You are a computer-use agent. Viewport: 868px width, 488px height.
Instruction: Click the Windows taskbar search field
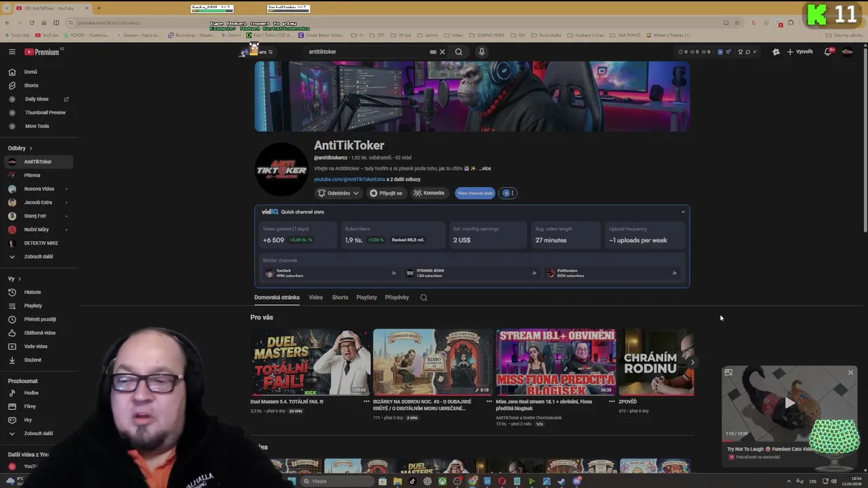(x=336, y=481)
